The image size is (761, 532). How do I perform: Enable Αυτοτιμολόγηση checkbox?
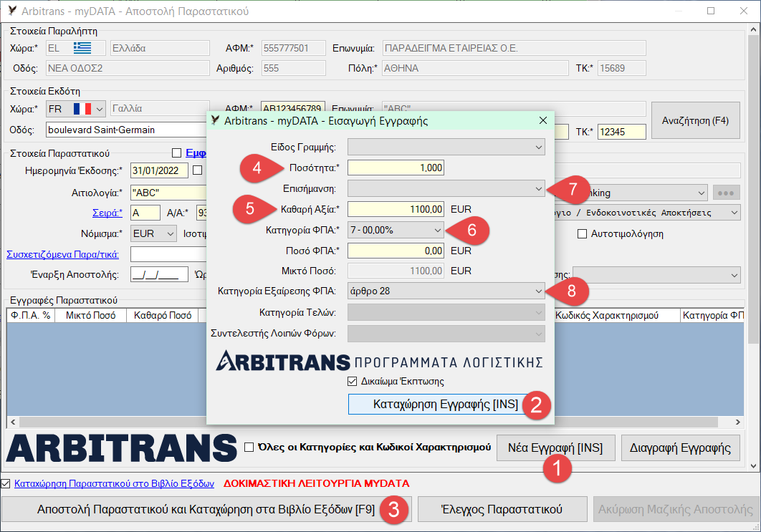coord(582,233)
